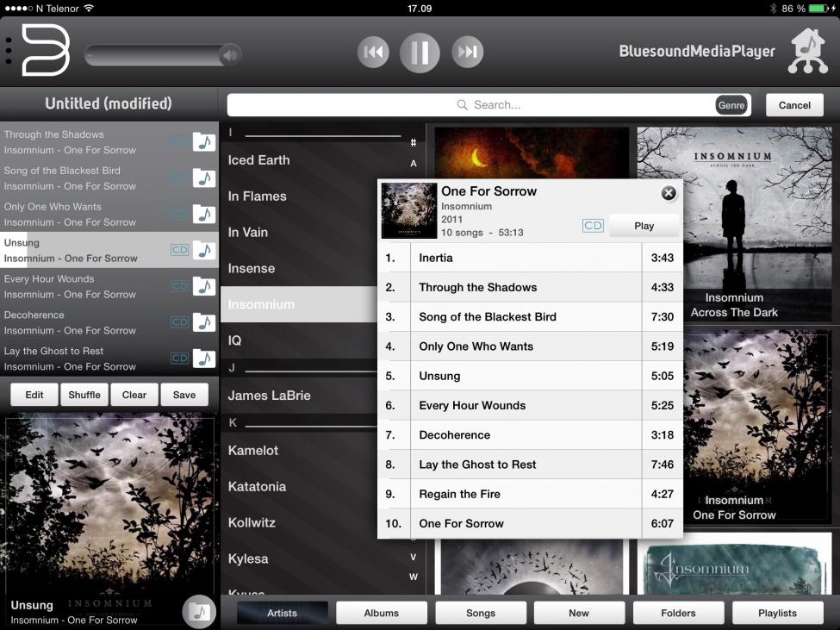Select the artist Insomnium
The width and height of the screenshot is (840, 630).
(x=299, y=304)
